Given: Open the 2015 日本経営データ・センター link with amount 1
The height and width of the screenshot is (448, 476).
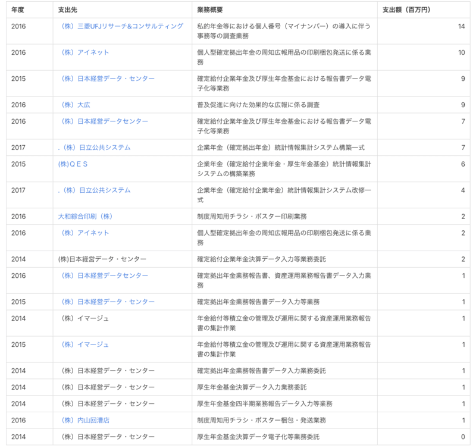Looking at the screenshot, I should pyautogui.click(x=108, y=302).
